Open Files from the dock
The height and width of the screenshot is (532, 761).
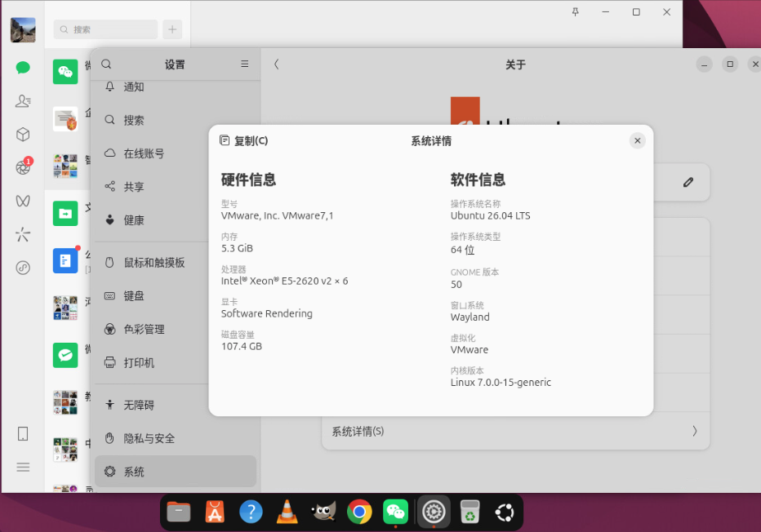(x=179, y=512)
